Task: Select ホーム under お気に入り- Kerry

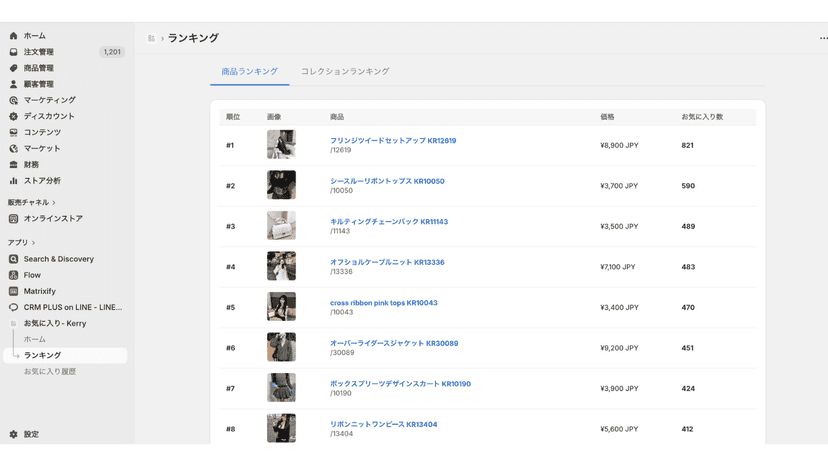Action: click(35, 339)
